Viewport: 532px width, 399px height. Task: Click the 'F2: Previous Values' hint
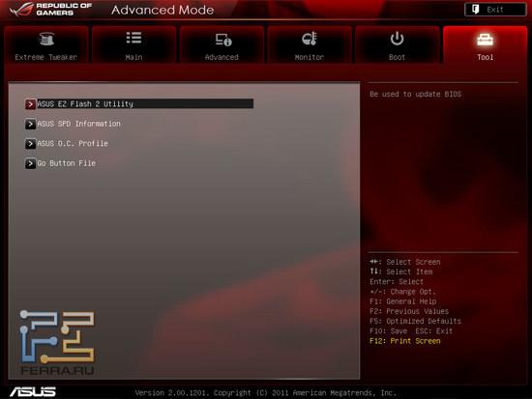point(409,311)
